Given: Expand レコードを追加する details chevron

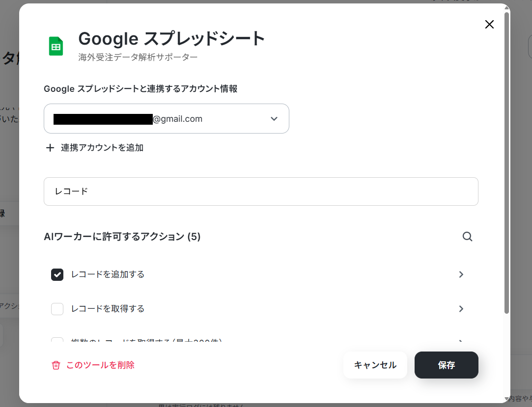Looking at the screenshot, I should (461, 274).
